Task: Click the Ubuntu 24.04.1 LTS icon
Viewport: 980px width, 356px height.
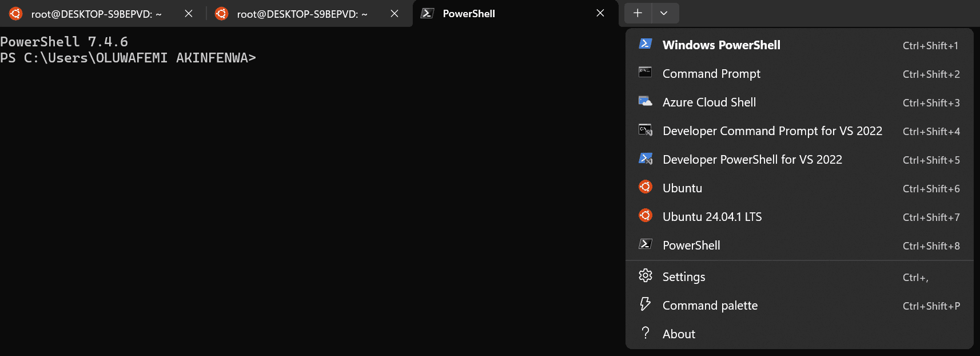Action: tap(645, 216)
